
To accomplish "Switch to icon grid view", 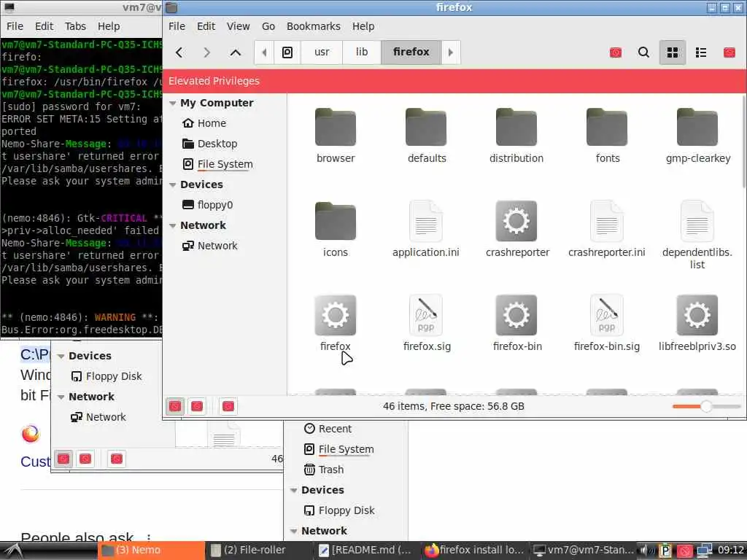I will click(672, 52).
